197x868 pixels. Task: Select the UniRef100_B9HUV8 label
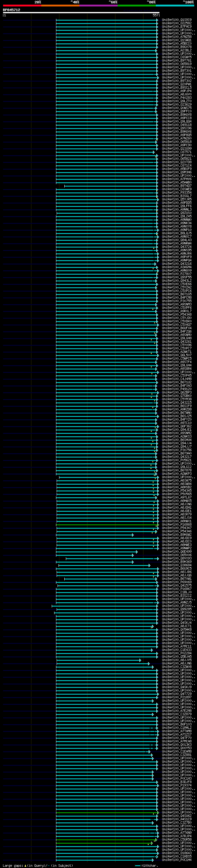(177, 115)
